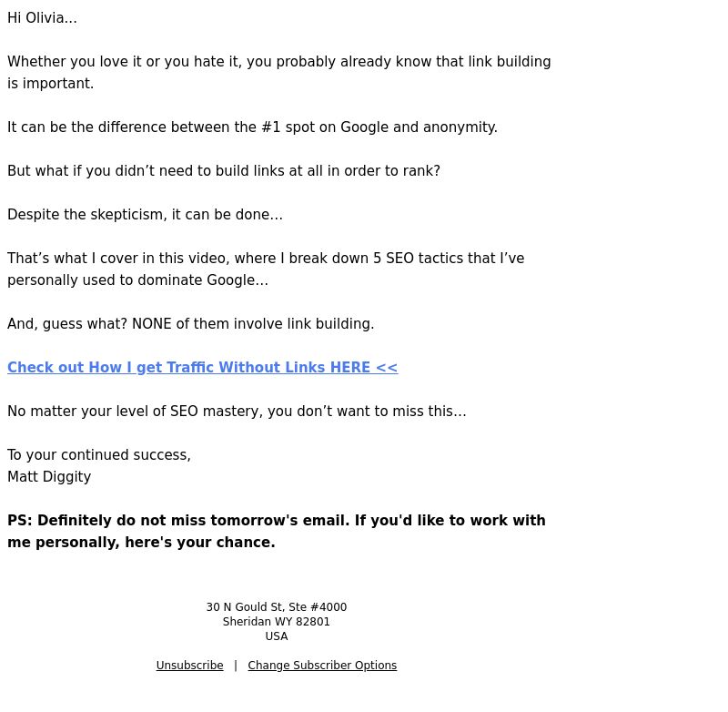Screen dimensions: 728x712
Task: Click the sentence mentioning #1 spot on Google
Action: [253, 127]
